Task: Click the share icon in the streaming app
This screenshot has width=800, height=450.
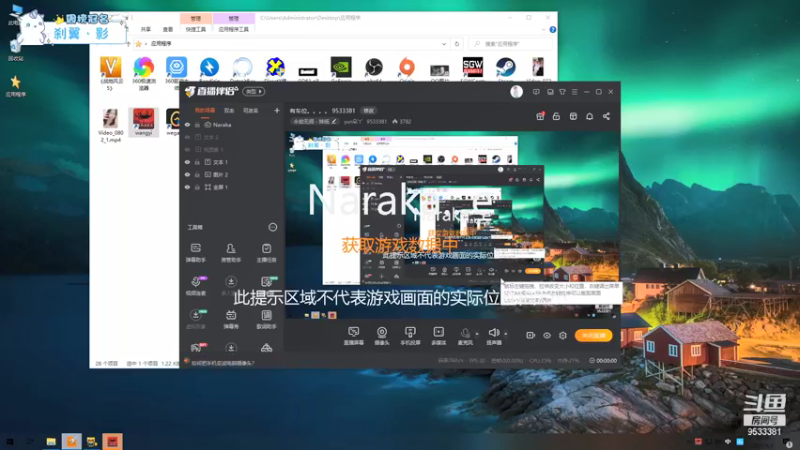Action: (x=606, y=116)
